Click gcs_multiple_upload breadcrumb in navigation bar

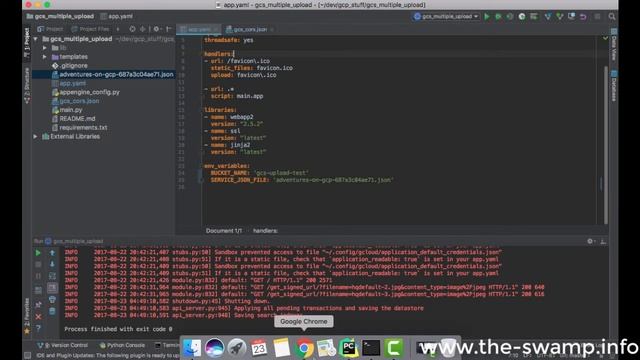(60, 16)
